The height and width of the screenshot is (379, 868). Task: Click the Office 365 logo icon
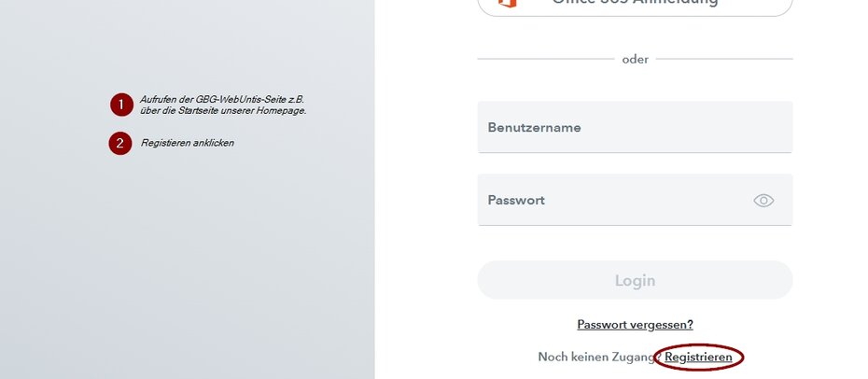(507, 3)
